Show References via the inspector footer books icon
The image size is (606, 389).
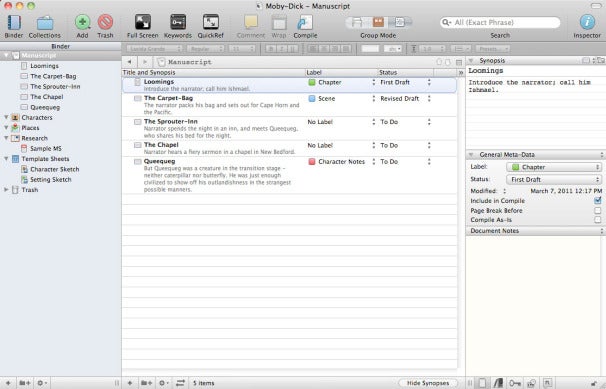499,383
